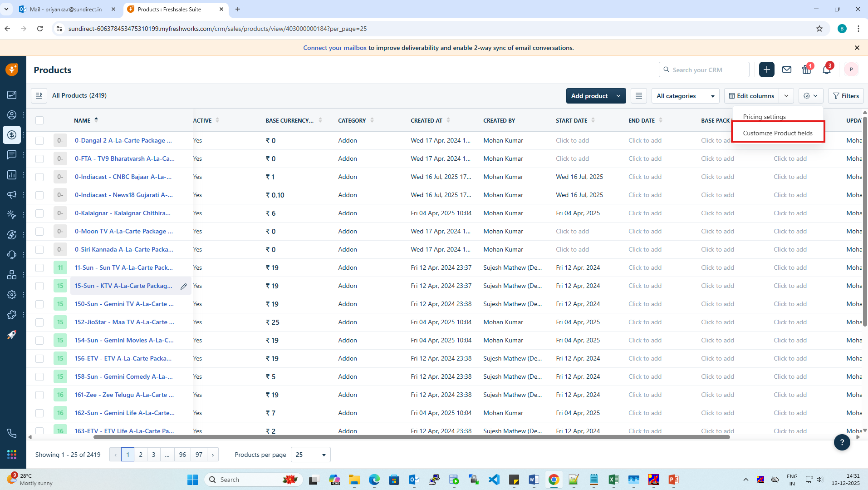Click the edit pencil on 15-Sun KTV row
The height and width of the screenshot is (490, 868).
pyautogui.click(x=184, y=286)
